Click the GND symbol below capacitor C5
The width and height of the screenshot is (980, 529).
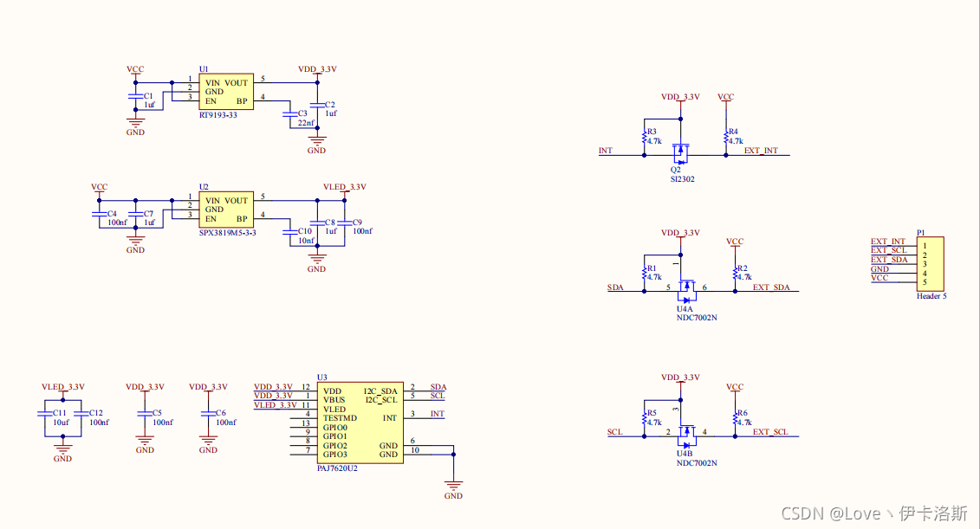[145, 444]
